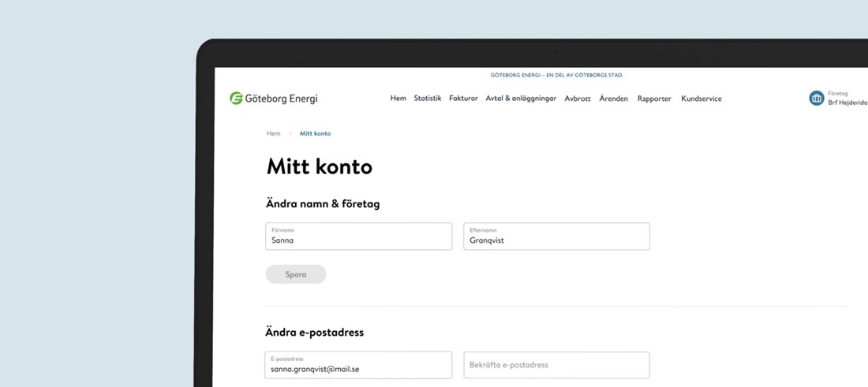Click the Mitt konto page heading
Image resolution: width=868 pixels, height=387 pixels.
pyautogui.click(x=320, y=166)
